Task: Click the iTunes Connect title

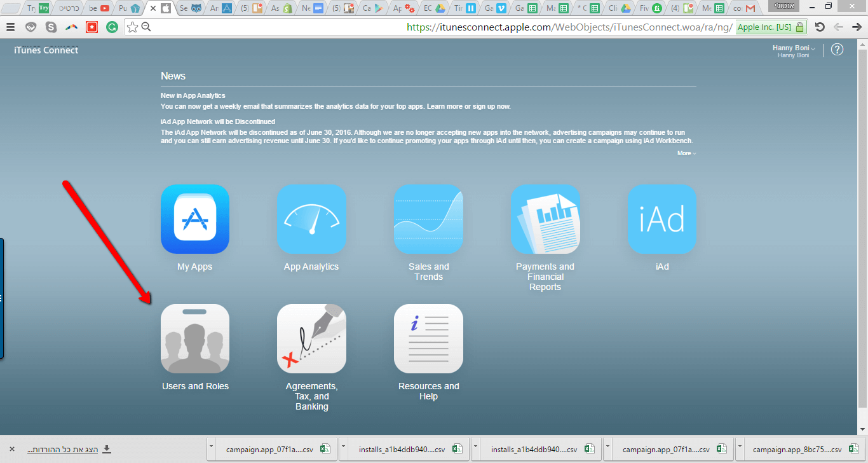Action: (x=46, y=50)
